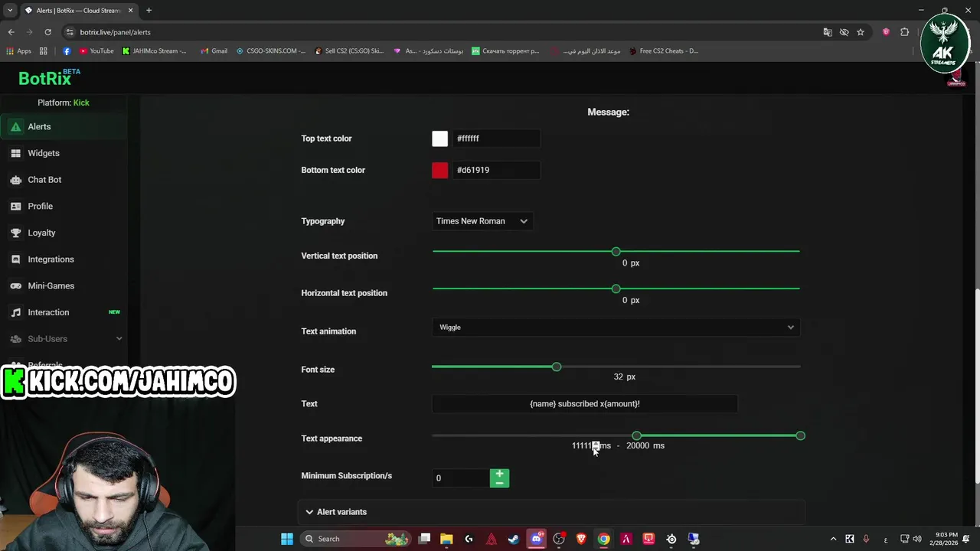Open Logitech G HUB from the taskbar

469,539
